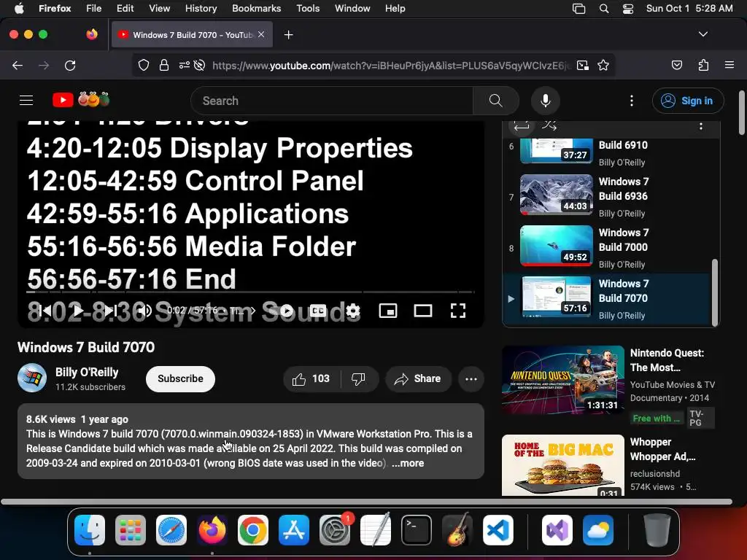Open the Firefox View pinned icon
This screenshot has height=560, width=747.
tap(92, 34)
